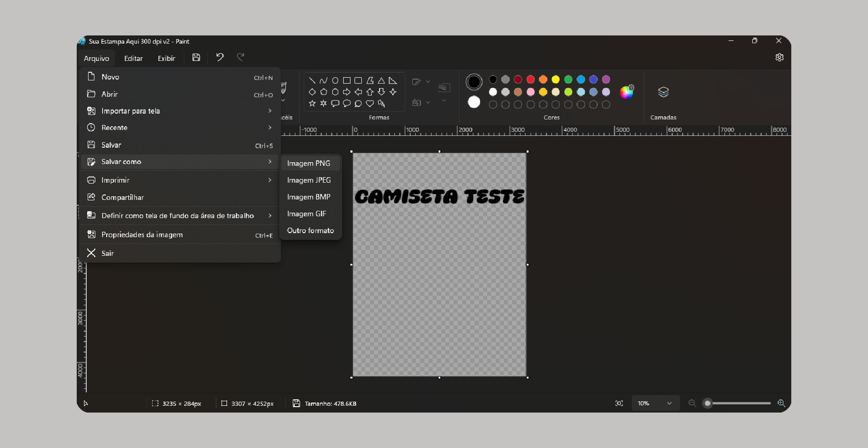
Task: Select the Rounded rectangle shape
Action: click(358, 80)
